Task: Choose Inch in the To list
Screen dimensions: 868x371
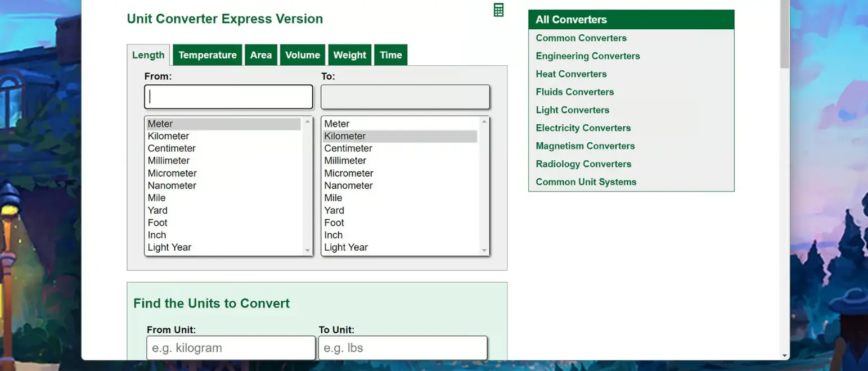Action: [401, 235]
